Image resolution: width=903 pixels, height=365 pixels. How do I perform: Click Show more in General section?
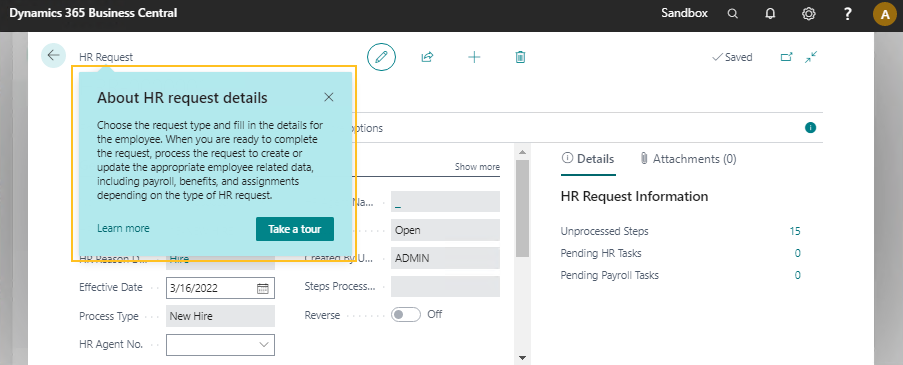tap(477, 166)
